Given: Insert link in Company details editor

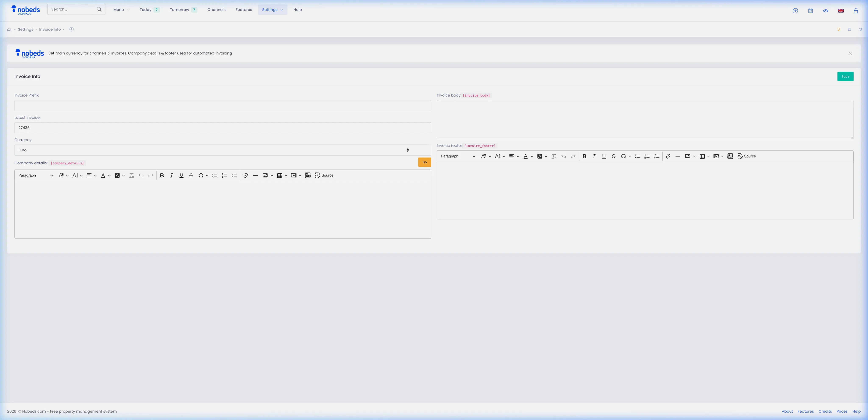Looking at the screenshot, I should [246, 175].
